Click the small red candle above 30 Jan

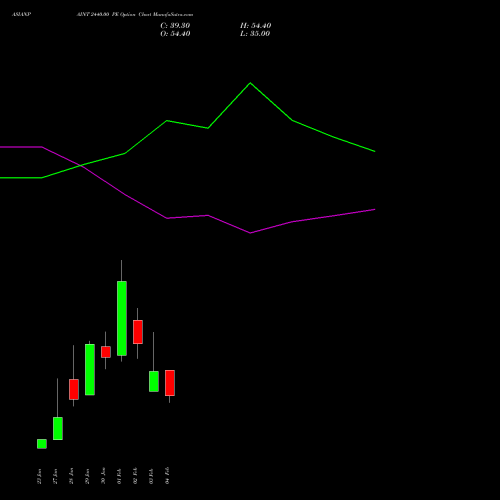[x=106, y=352]
